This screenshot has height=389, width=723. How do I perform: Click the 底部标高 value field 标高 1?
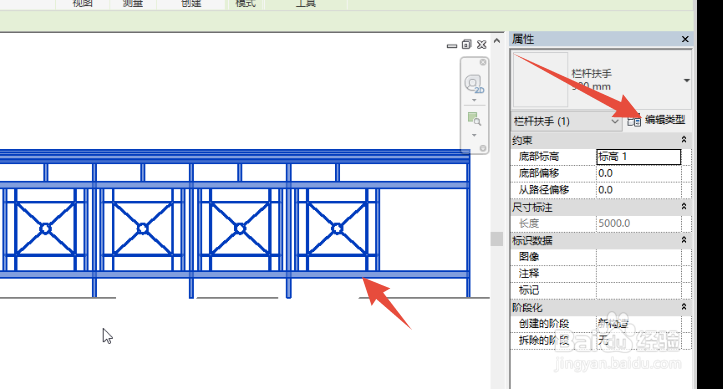[639, 157]
